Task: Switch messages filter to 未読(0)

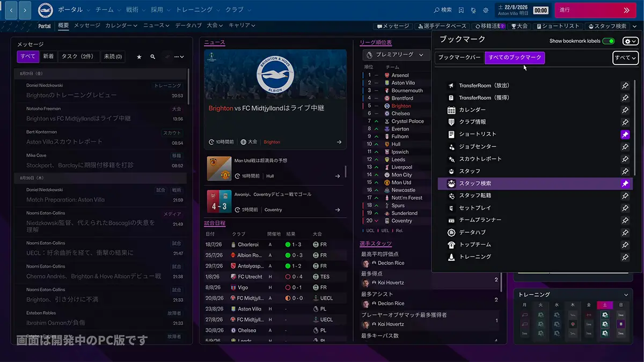Action: coord(113,56)
